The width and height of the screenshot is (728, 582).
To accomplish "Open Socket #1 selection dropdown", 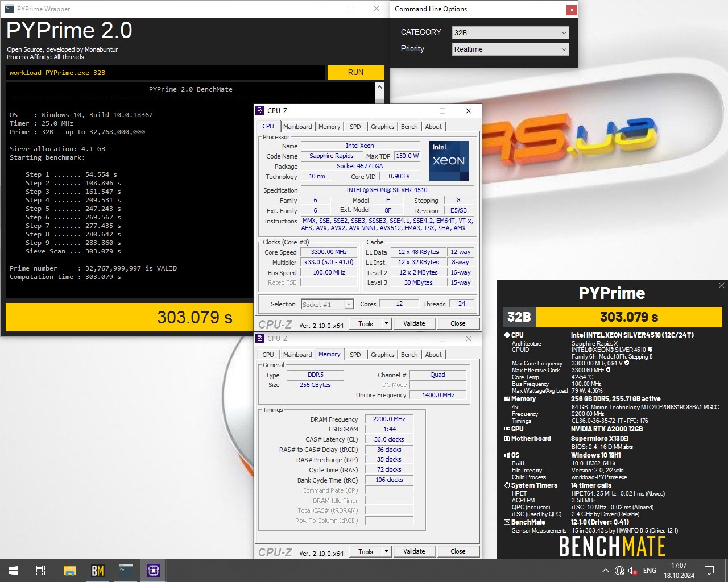I will pos(327,305).
